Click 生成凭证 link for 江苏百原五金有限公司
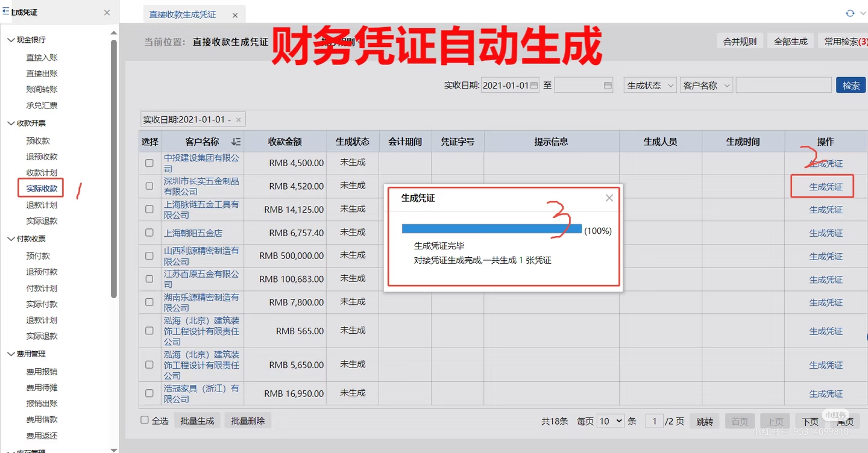The width and height of the screenshot is (868, 453). [x=826, y=280]
